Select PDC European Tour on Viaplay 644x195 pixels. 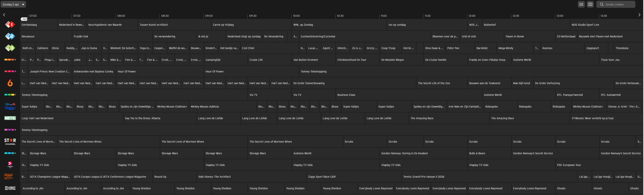[599, 165]
